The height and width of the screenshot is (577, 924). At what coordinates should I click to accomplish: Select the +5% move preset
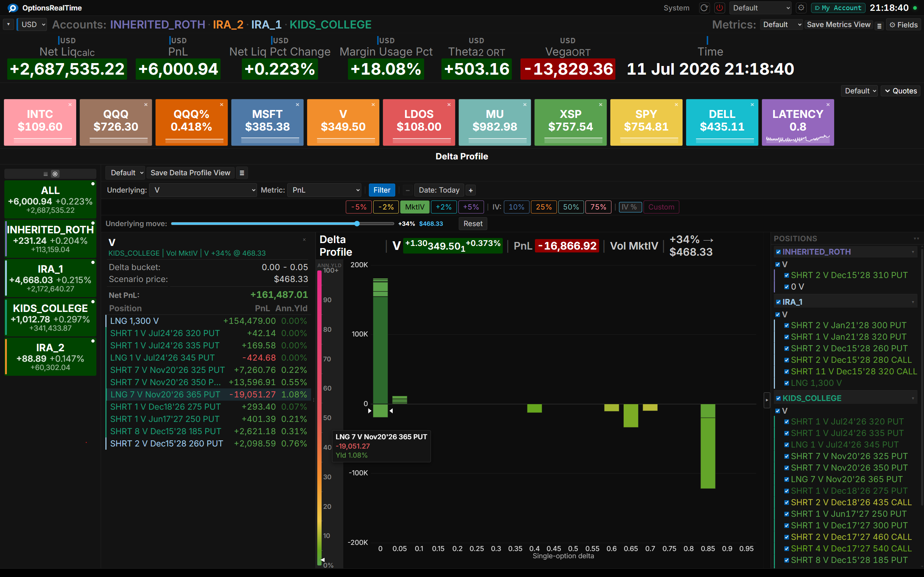click(471, 207)
